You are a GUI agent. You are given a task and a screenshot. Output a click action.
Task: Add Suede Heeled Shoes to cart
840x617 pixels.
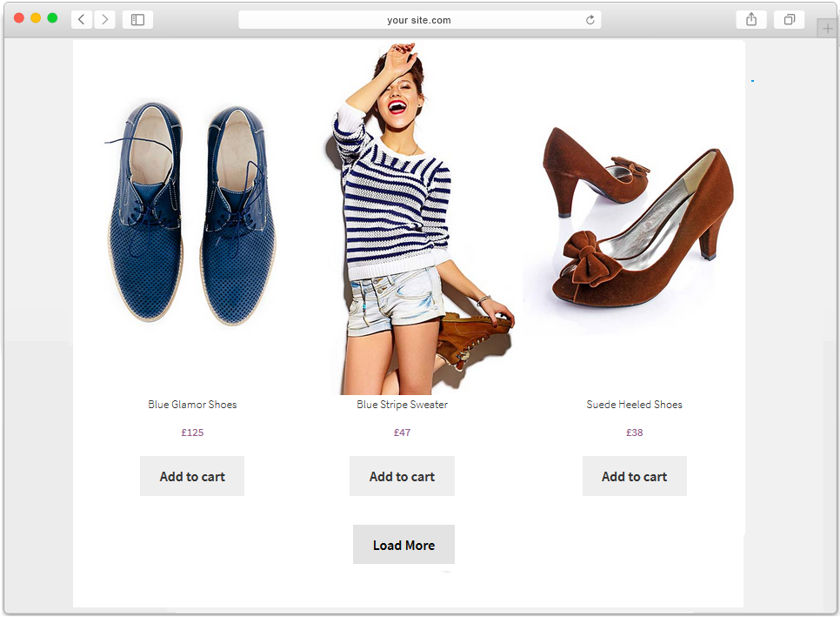pyautogui.click(x=634, y=476)
